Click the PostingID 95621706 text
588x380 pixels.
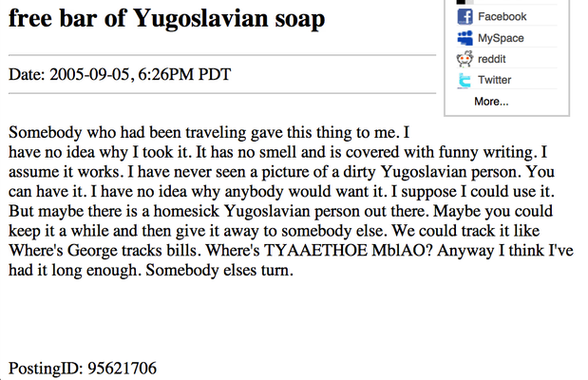(x=83, y=369)
